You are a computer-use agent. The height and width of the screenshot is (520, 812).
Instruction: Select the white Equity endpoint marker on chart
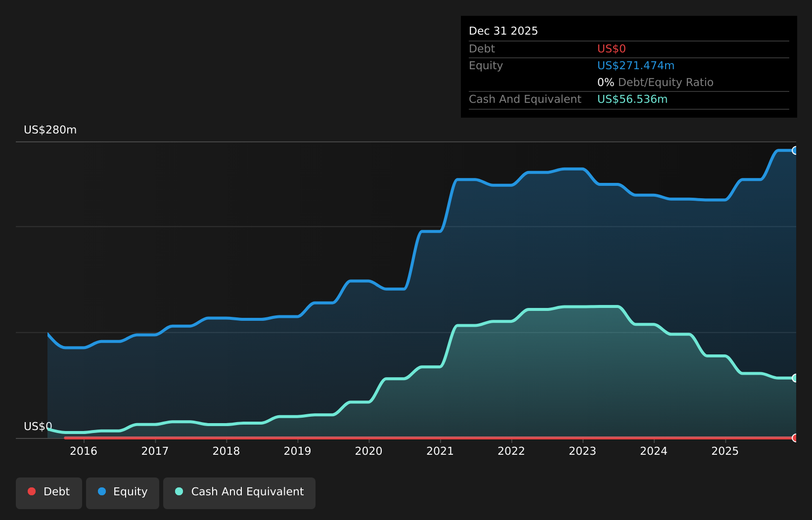coord(794,150)
